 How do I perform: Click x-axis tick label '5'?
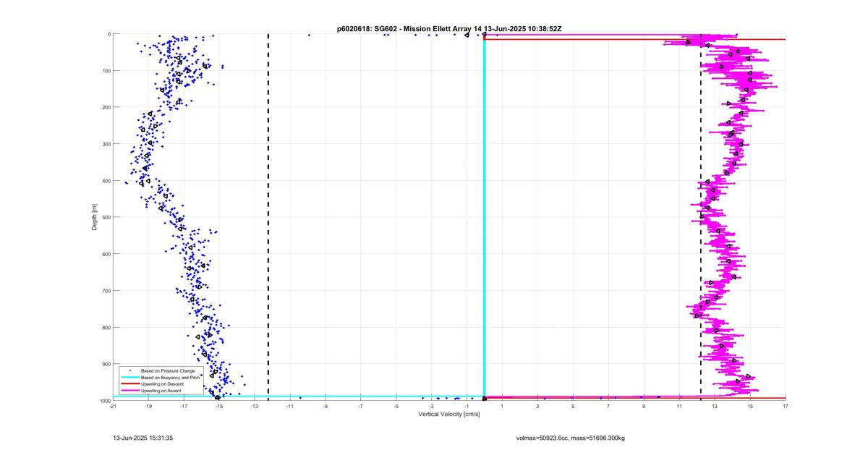point(573,407)
